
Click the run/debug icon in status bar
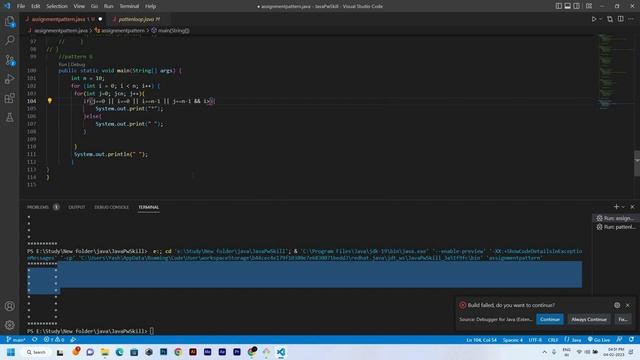(73, 340)
